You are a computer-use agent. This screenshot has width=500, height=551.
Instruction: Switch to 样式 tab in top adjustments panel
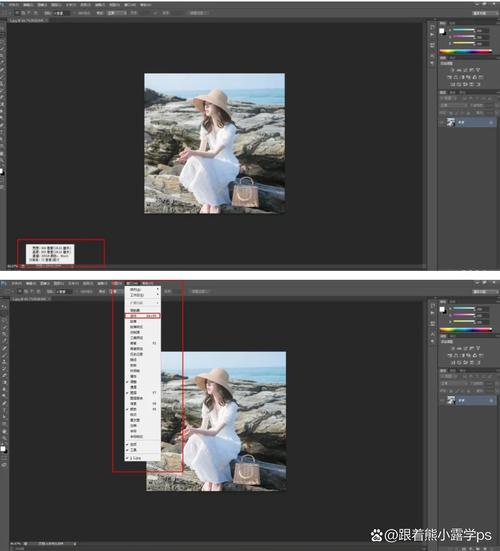(x=452, y=58)
